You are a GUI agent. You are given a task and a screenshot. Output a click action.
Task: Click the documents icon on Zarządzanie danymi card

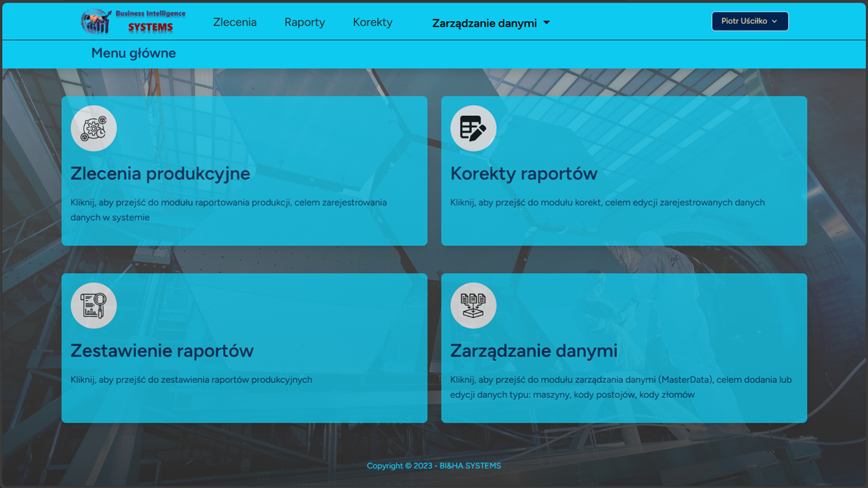tap(473, 306)
